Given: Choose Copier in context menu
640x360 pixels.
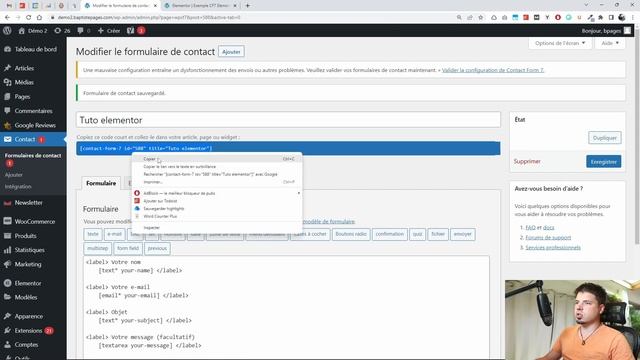Looking at the screenshot, I should 217,159.
